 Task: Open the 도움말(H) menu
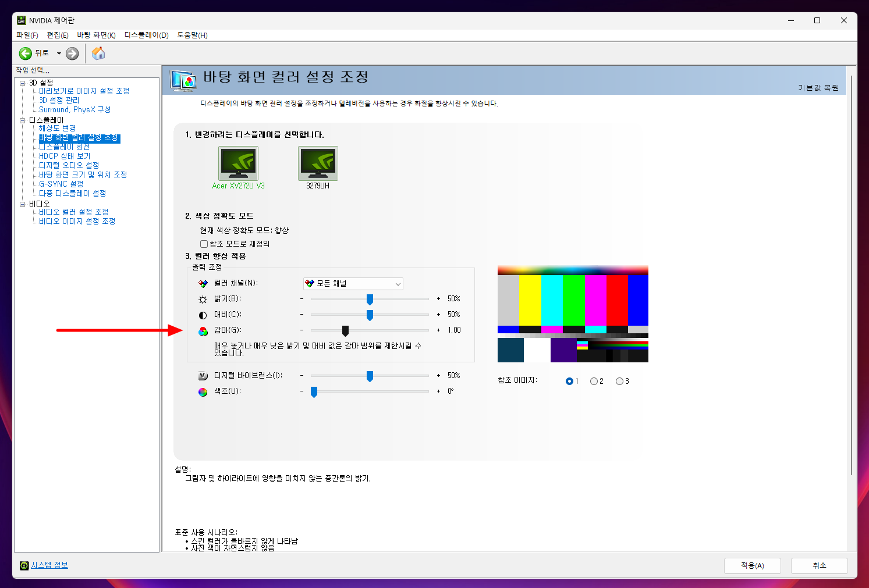(x=193, y=35)
